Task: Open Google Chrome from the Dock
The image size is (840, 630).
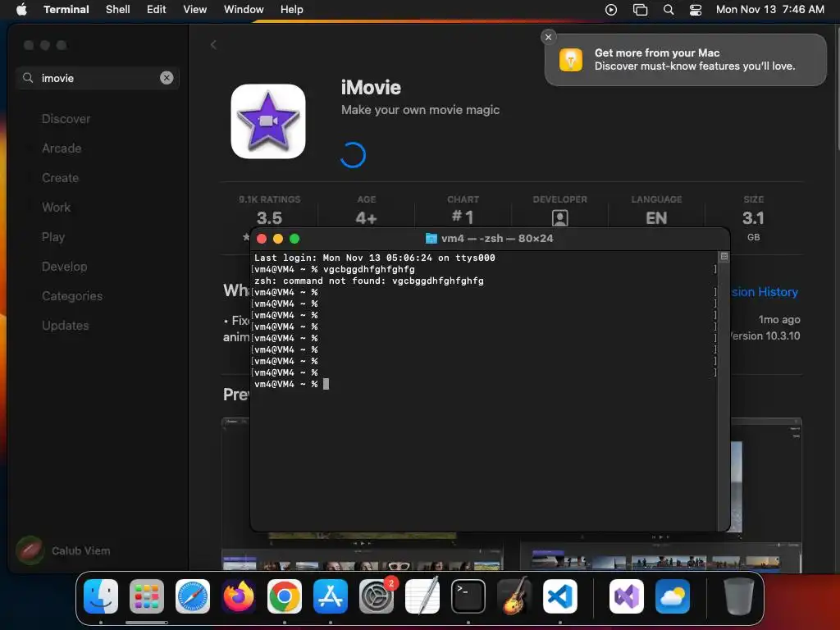Action: (x=285, y=596)
